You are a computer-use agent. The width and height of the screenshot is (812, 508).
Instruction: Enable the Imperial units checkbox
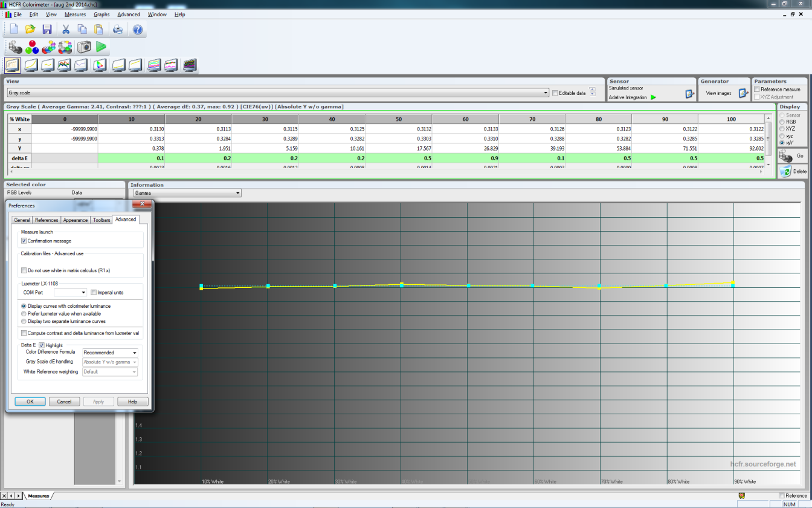[x=94, y=293]
